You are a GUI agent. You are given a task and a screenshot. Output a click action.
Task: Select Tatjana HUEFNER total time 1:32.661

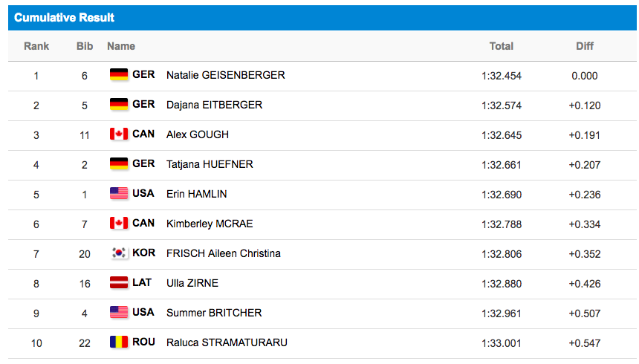point(502,165)
